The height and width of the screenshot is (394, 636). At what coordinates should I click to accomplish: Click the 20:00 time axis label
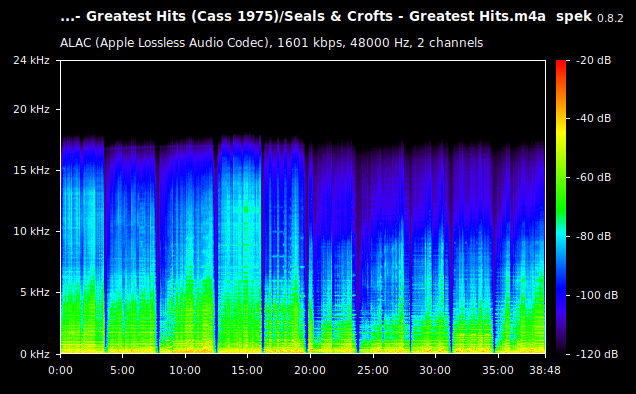(x=310, y=370)
